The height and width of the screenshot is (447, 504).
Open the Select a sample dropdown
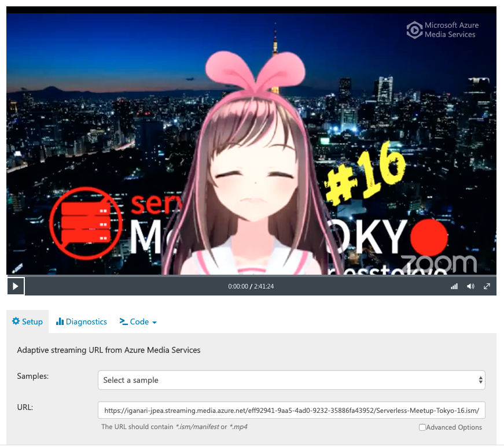(x=292, y=380)
